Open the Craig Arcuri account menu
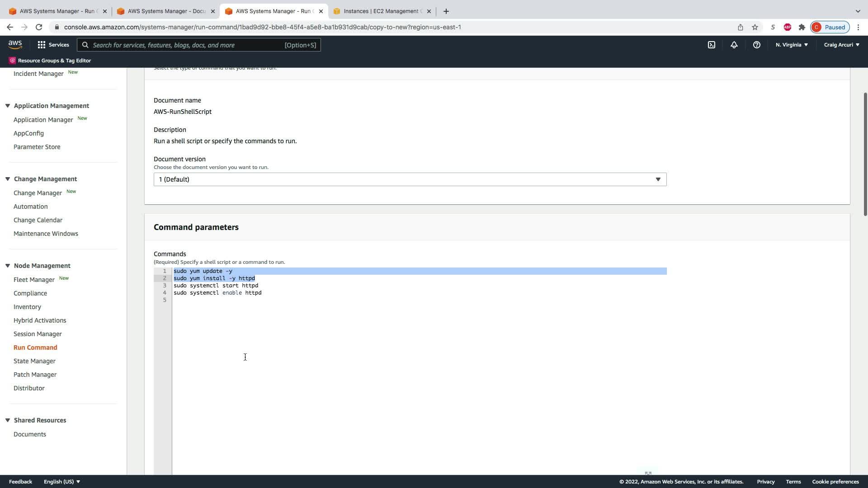 point(841,45)
